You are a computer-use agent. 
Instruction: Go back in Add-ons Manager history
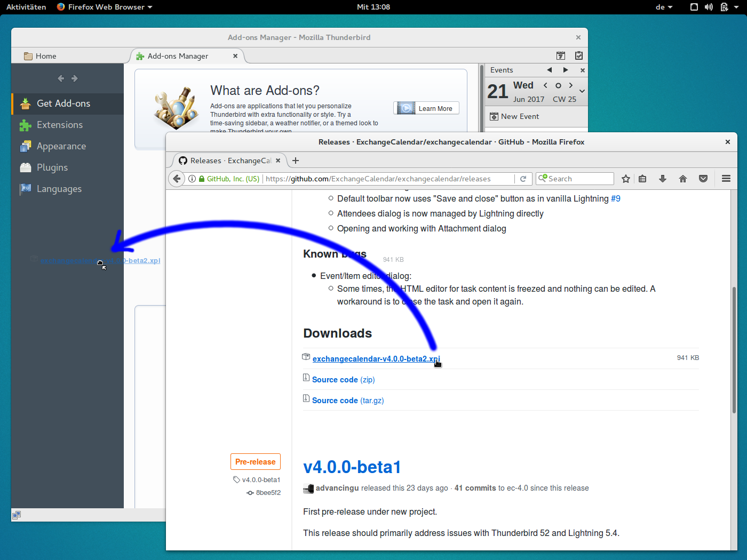coord(61,78)
